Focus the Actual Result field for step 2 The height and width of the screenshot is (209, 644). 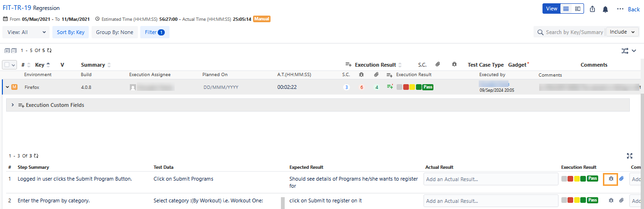(491, 201)
